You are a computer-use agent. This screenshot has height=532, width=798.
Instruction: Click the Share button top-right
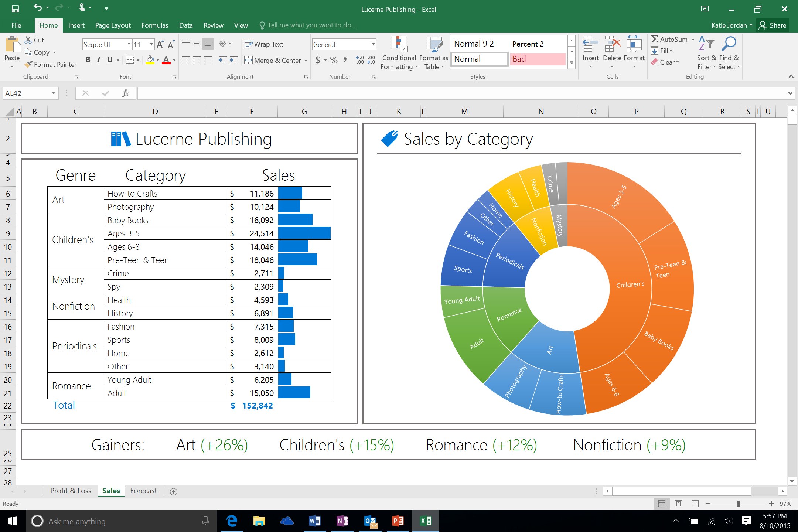coord(774,25)
